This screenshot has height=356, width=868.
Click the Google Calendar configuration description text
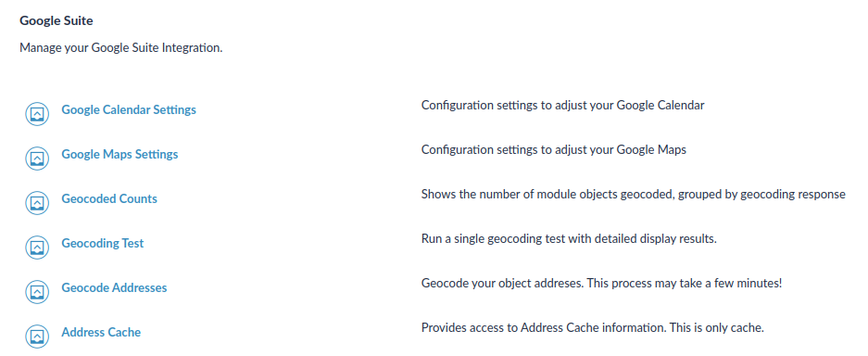coord(563,105)
